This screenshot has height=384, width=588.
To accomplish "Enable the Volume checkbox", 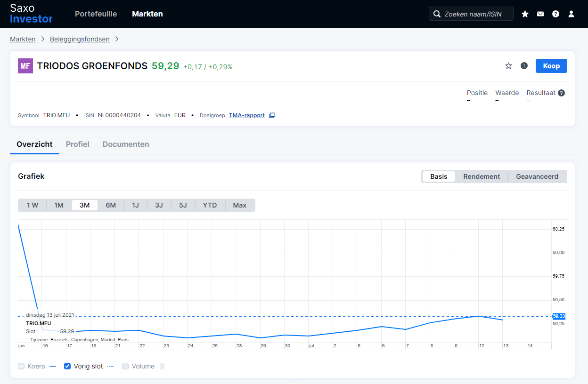I will tap(125, 366).
